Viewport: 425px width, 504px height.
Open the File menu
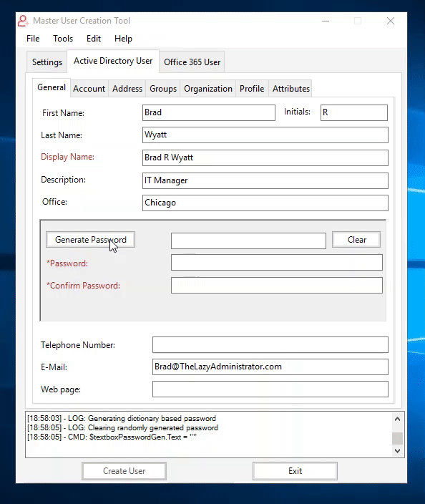[33, 39]
